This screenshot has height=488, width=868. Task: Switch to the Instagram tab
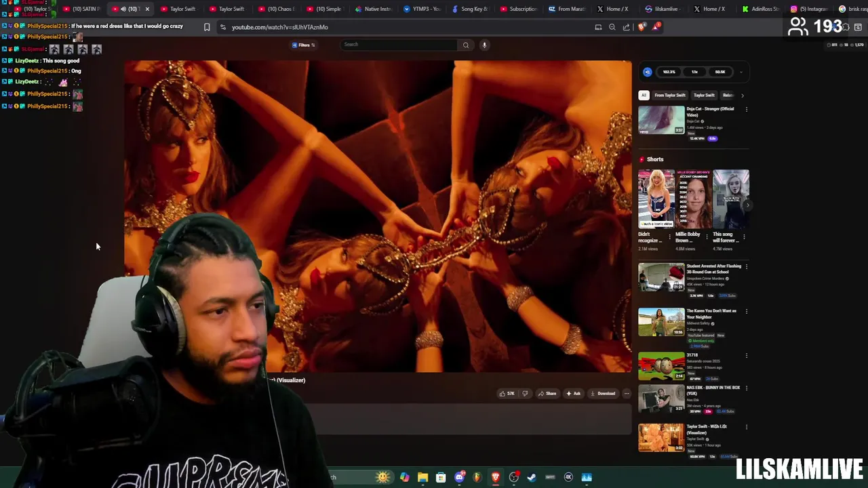[811, 9]
